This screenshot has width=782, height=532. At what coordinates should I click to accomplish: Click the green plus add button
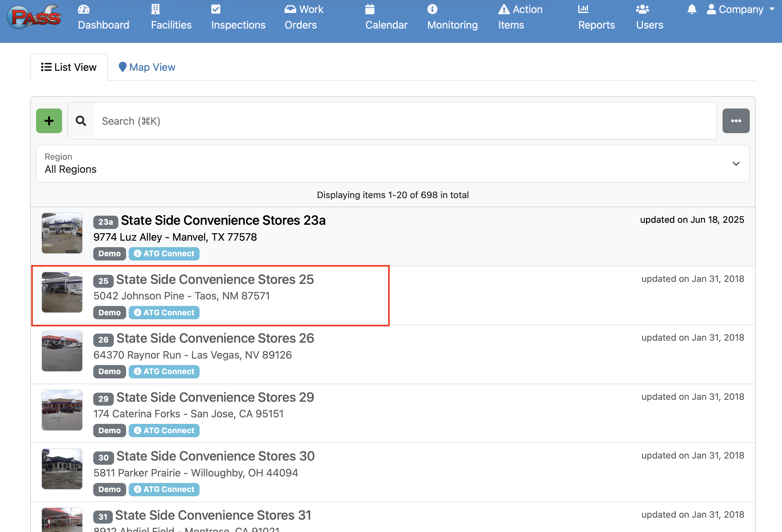click(x=49, y=121)
